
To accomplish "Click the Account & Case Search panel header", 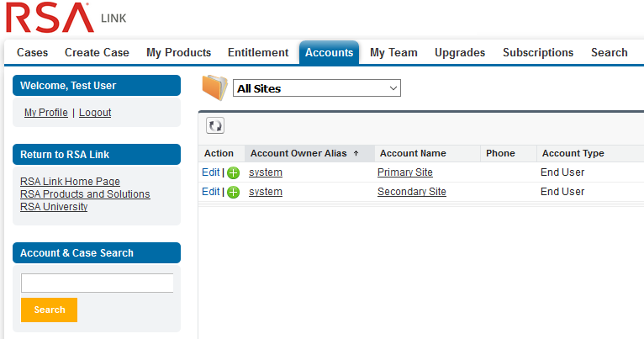I will (x=97, y=252).
